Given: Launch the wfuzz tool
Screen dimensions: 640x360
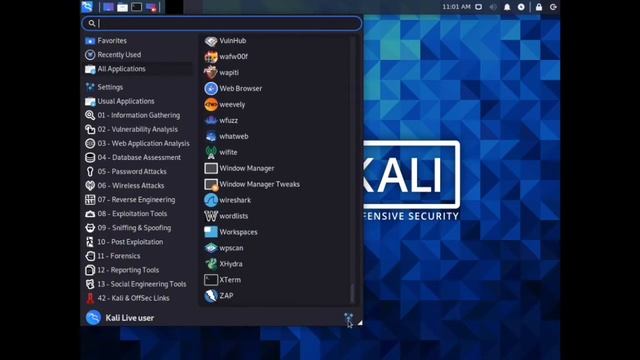Looking at the screenshot, I should coord(276,120).
